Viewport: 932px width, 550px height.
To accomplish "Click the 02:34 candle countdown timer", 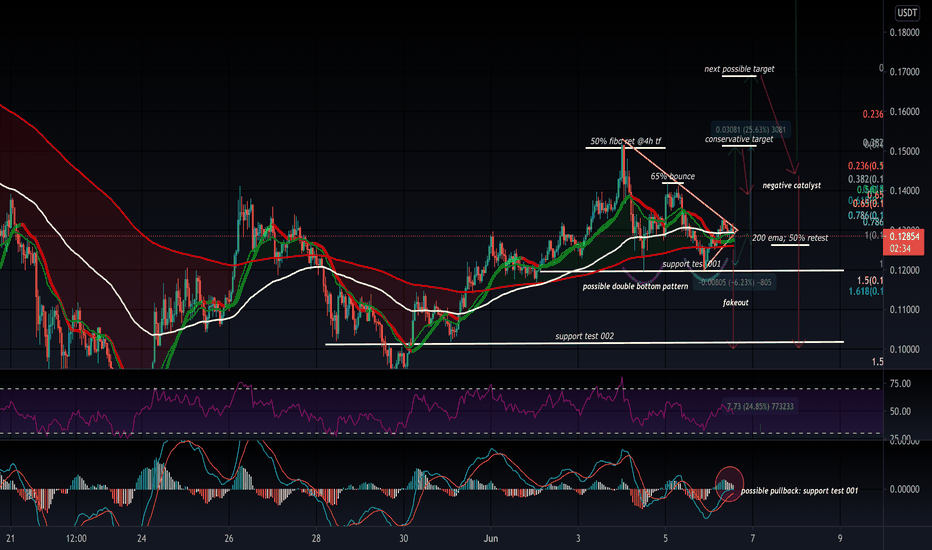I will (x=900, y=248).
